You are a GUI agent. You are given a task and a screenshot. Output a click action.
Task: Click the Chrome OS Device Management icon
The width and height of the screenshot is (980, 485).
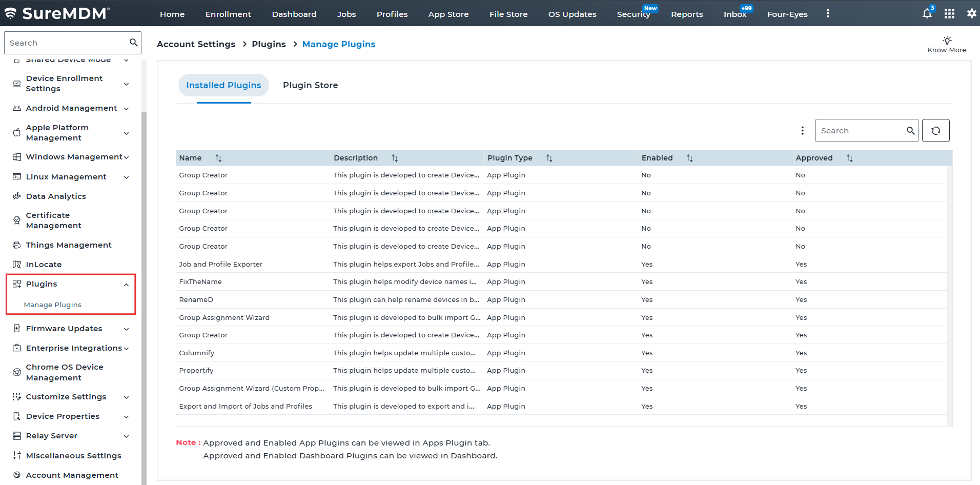point(17,372)
